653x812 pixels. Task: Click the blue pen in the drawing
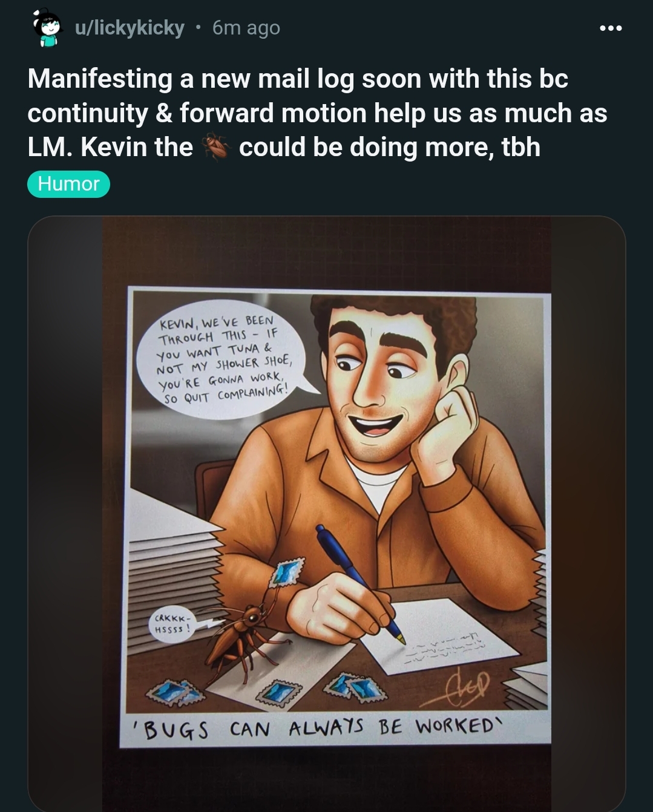(360, 583)
